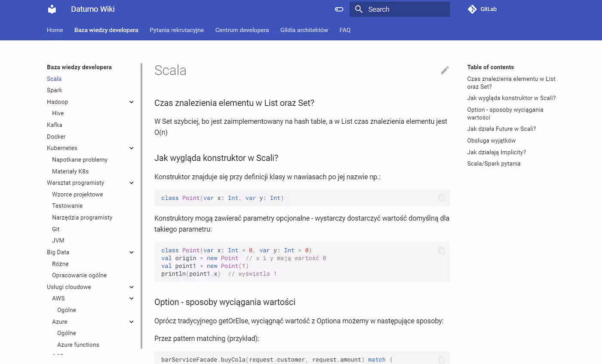Open Git page in sidebar
Image resolution: width=602 pixels, height=364 pixels.
(56, 229)
